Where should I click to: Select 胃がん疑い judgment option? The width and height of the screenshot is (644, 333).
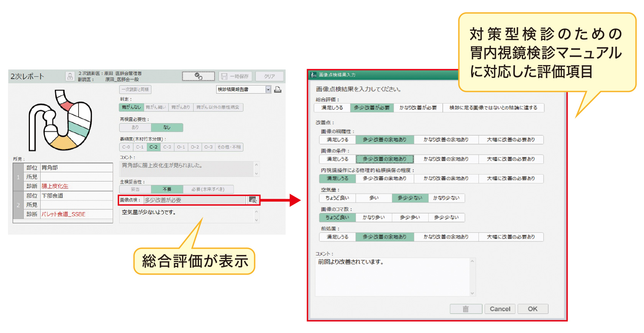(156, 107)
